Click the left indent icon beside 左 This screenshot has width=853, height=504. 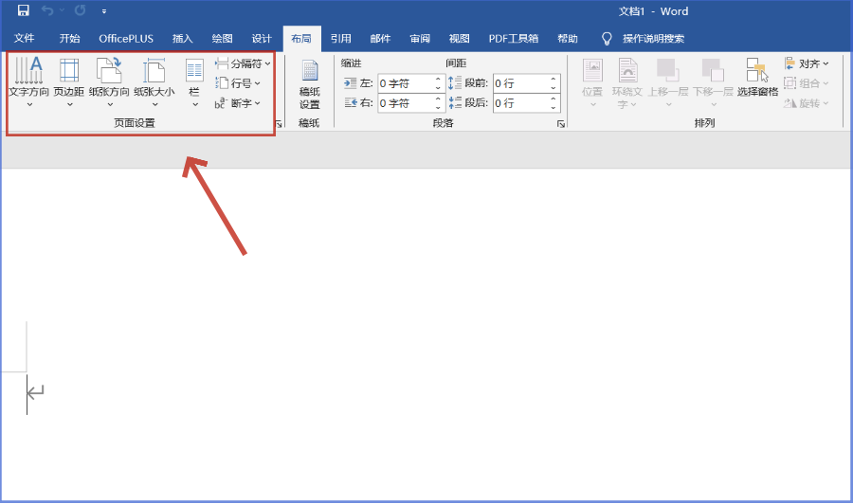(351, 83)
